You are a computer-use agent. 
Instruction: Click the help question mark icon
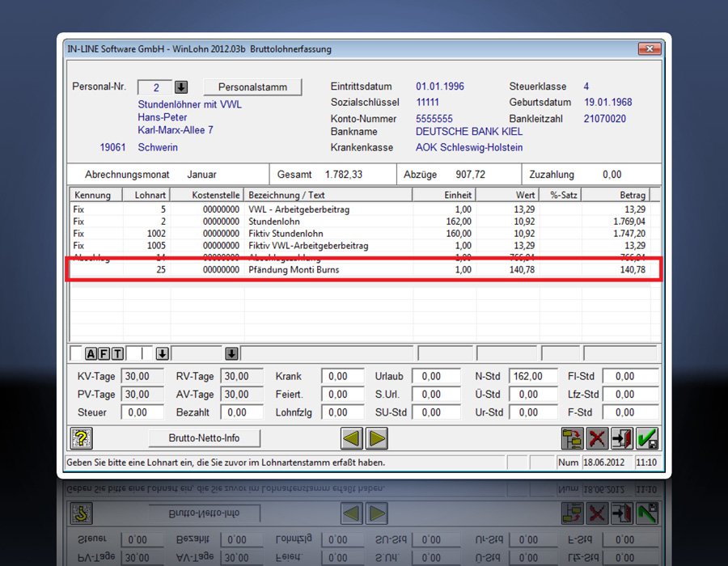[x=81, y=438]
